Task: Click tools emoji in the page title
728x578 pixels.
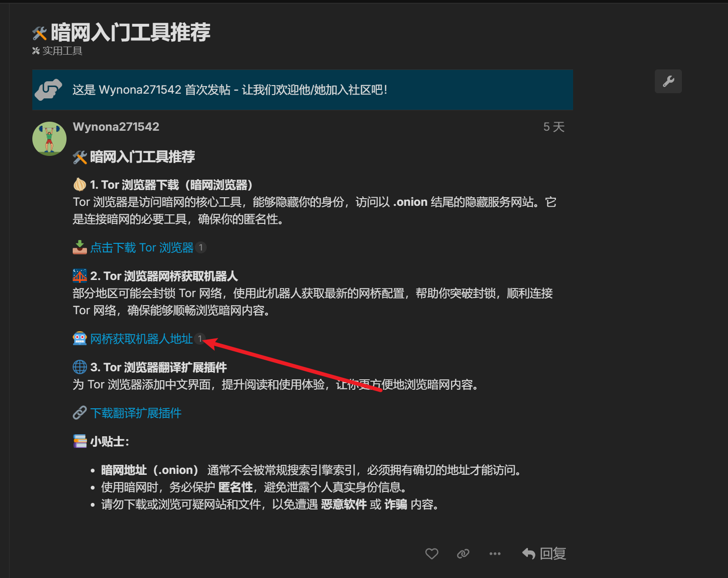Action: (x=39, y=33)
